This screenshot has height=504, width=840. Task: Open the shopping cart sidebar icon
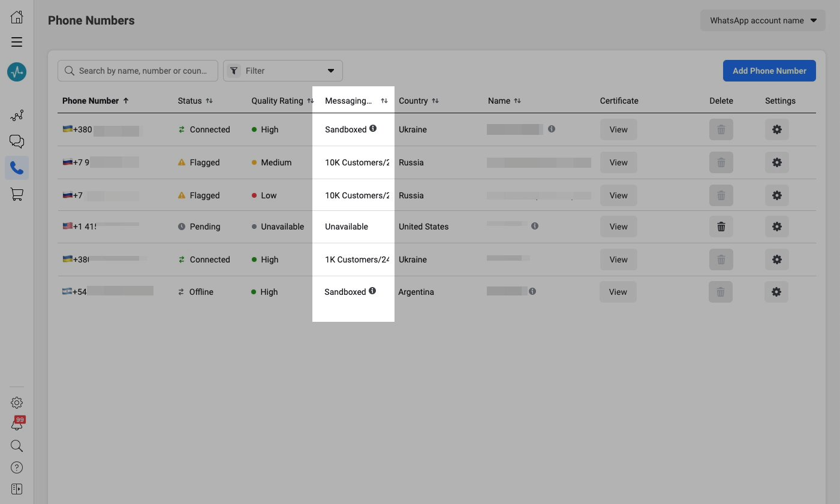click(17, 194)
